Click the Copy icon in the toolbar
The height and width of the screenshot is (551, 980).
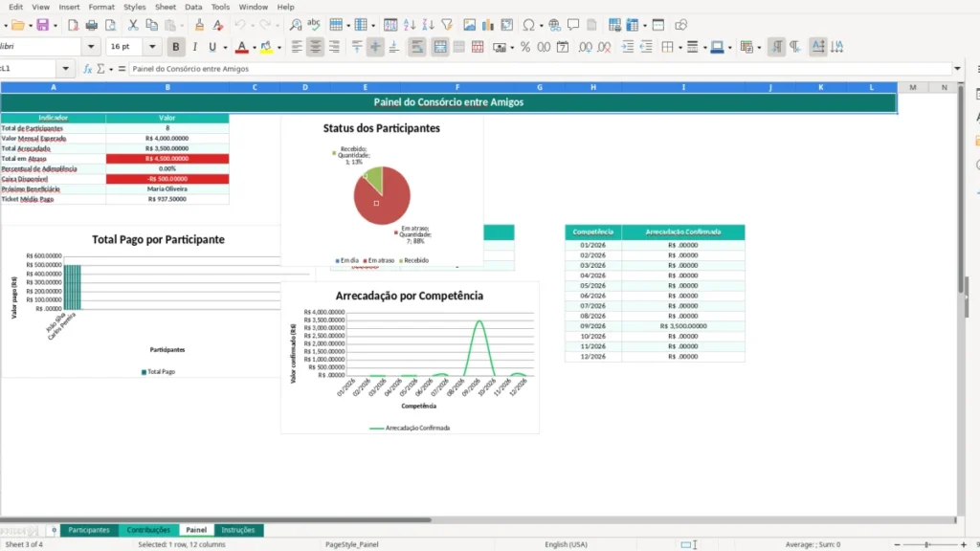tap(151, 25)
